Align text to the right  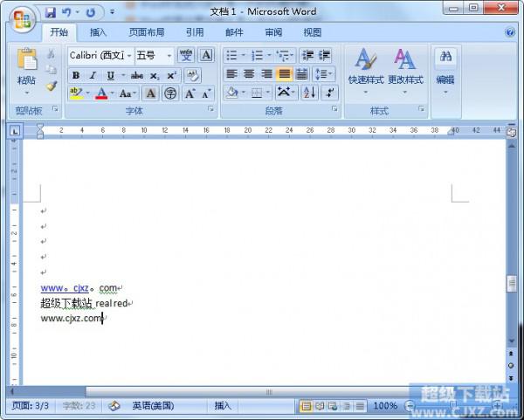tap(266, 74)
